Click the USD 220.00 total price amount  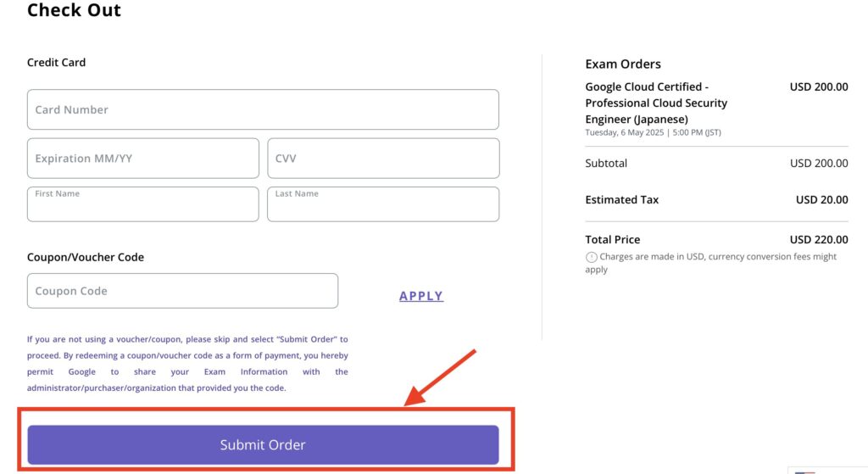point(819,240)
